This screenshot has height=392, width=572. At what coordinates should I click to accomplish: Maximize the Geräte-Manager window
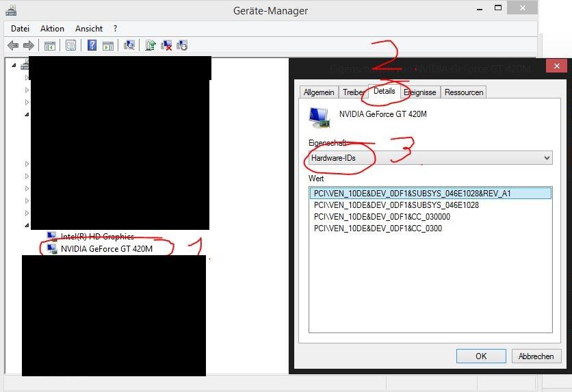498,8
